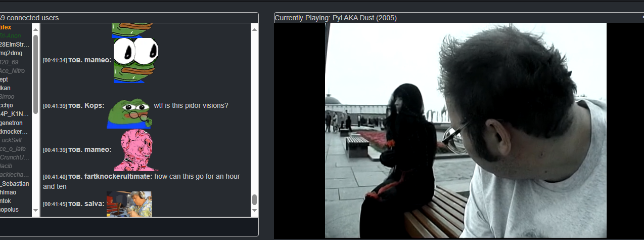The height and width of the screenshot is (240, 644).
Task: Click username 'salva:' in the chat
Action: tap(95, 204)
